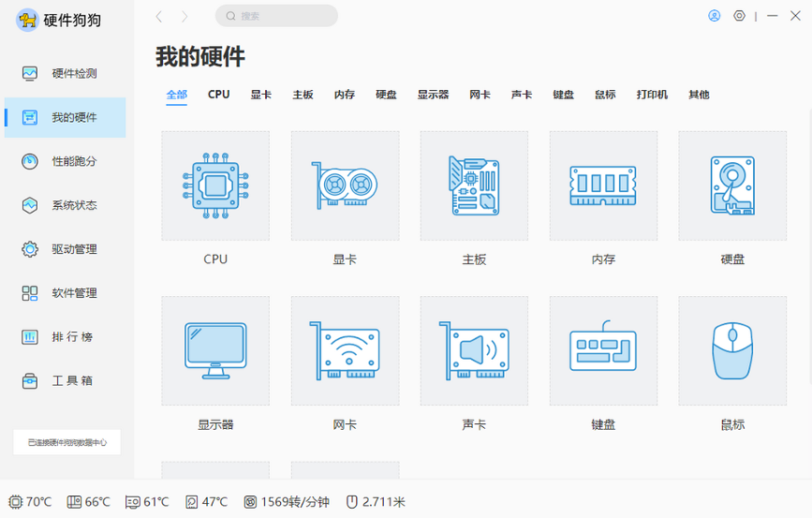Go back with the left arrow
Viewport: 812px width, 518px height.
(x=159, y=17)
